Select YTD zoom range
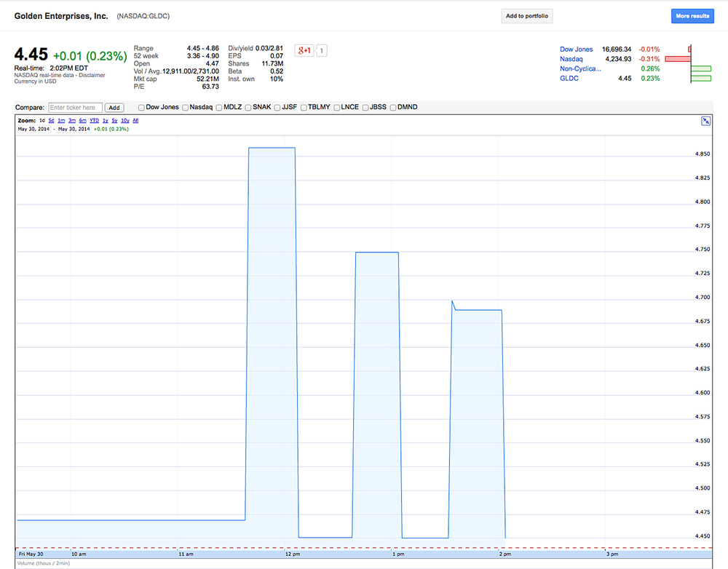The width and height of the screenshot is (728, 569). pos(94,120)
